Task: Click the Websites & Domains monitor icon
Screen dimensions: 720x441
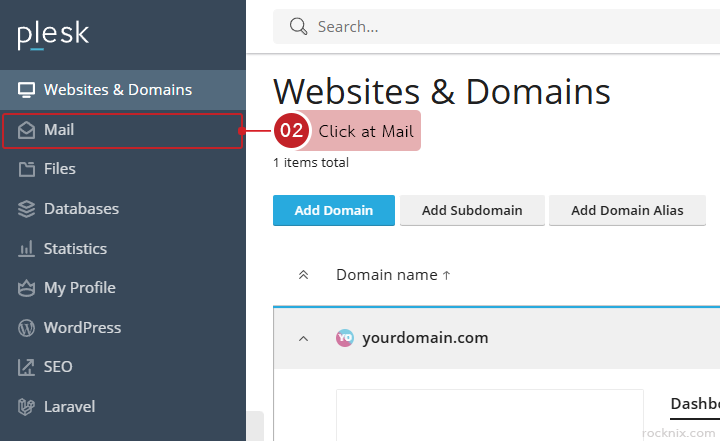Action: tap(26, 90)
